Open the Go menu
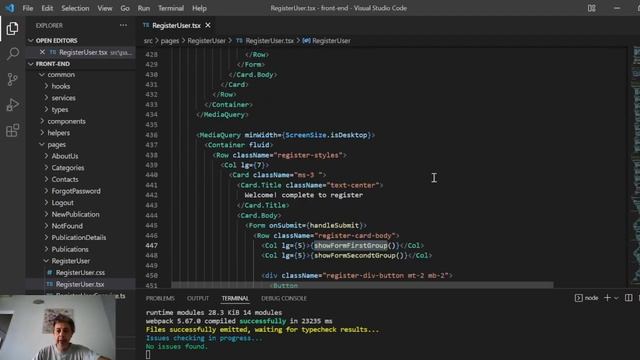640x360 pixels. (x=125, y=8)
